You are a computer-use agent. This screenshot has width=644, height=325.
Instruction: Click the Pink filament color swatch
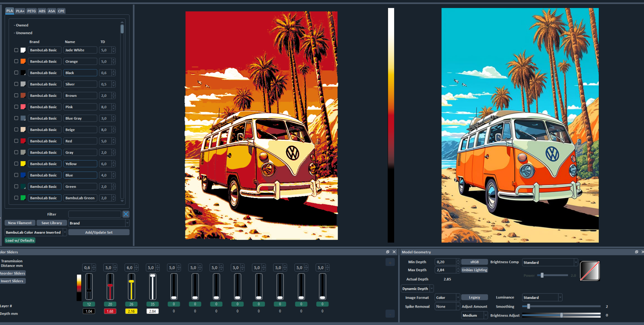tap(23, 107)
